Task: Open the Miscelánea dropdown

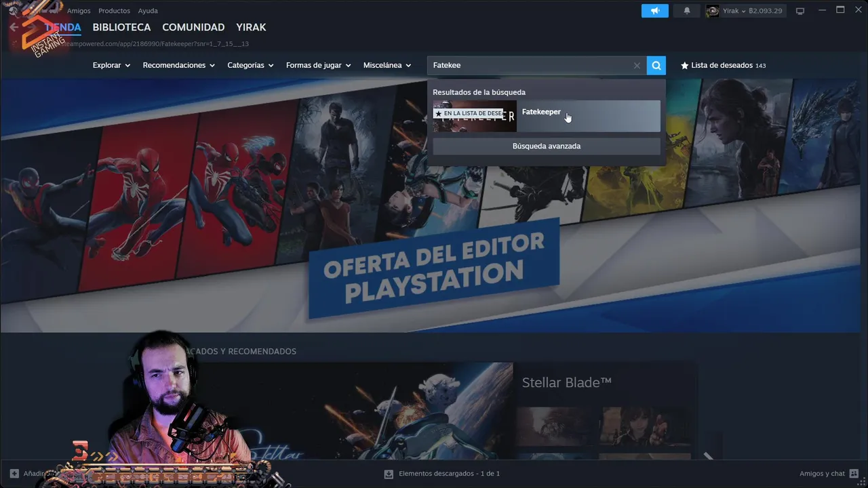Action: click(387, 65)
